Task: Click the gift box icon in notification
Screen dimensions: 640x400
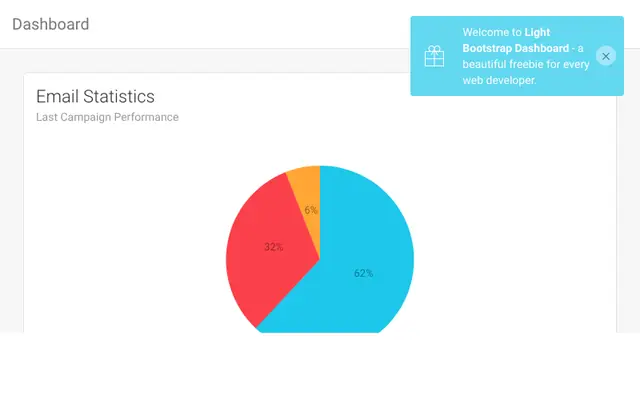Action: [434, 56]
